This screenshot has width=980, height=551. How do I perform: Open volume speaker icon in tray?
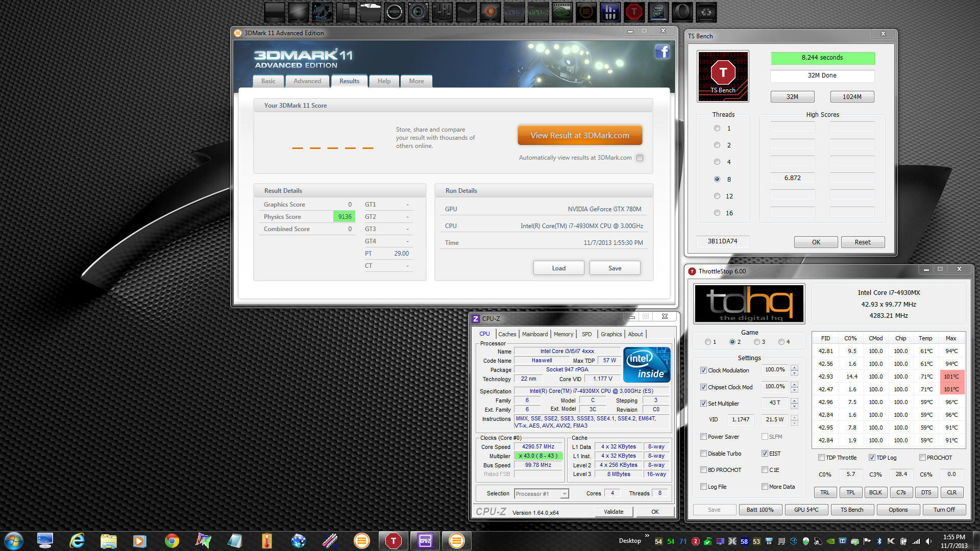[x=928, y=541]
